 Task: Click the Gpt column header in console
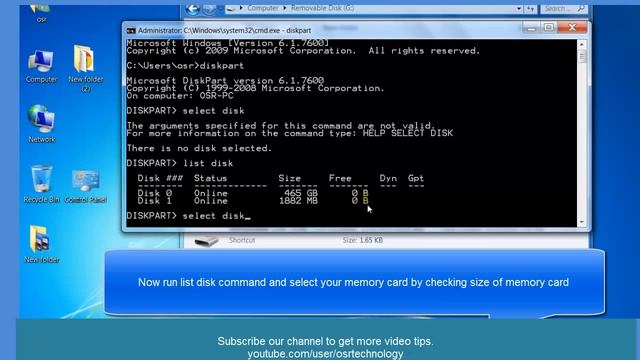416,178
